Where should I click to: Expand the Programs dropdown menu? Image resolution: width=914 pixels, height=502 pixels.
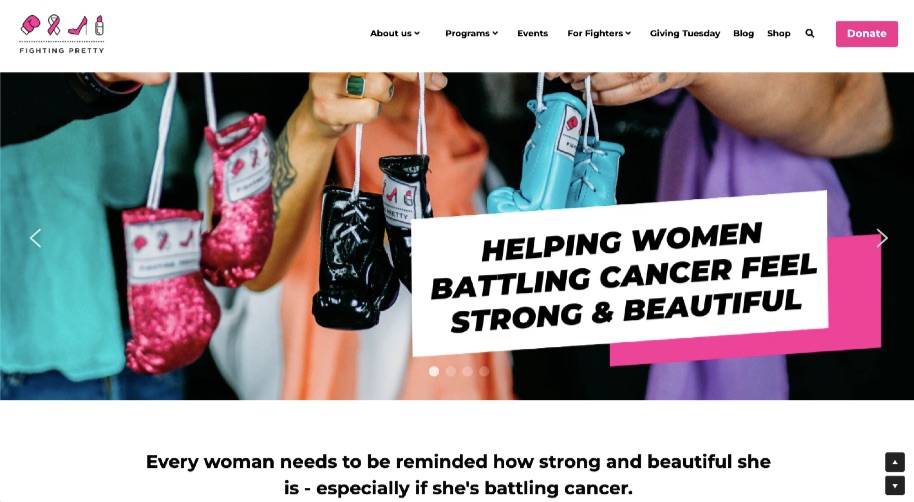[x=472, y=33]
